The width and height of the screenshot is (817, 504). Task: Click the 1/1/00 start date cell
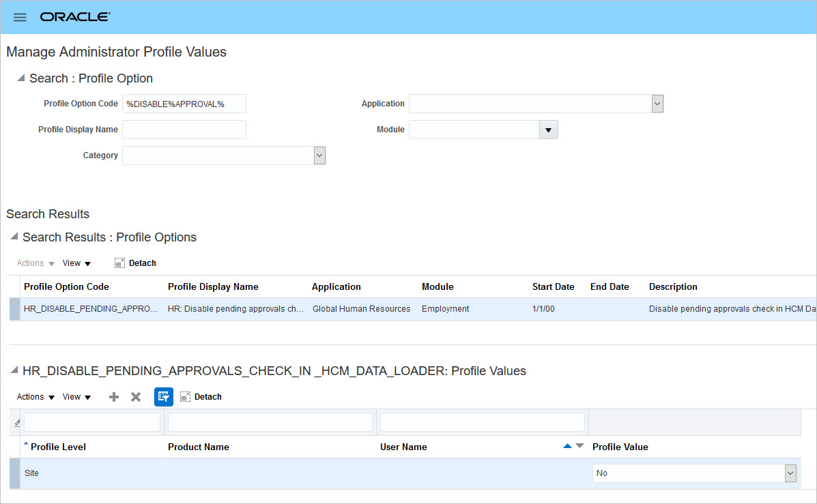pos(543,309)
